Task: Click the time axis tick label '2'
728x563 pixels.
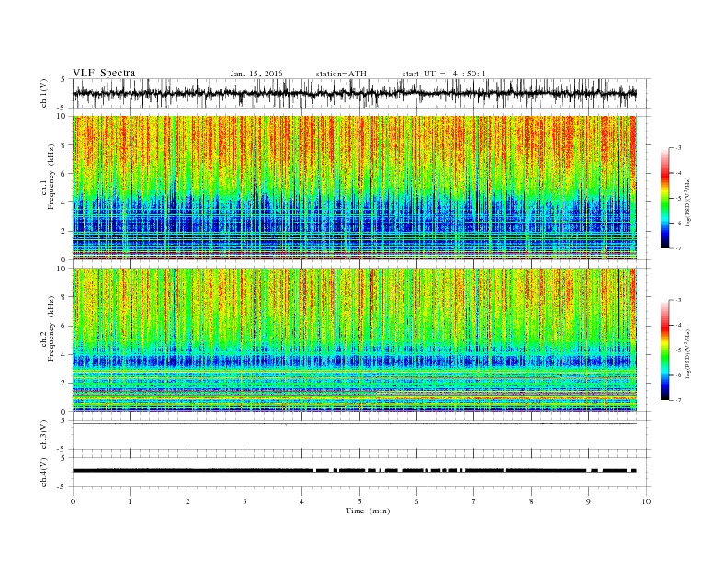Action: 188,501
